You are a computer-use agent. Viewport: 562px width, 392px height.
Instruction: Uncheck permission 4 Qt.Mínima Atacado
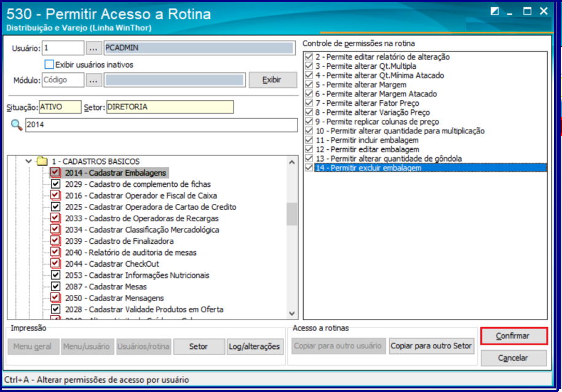[309, 75]
